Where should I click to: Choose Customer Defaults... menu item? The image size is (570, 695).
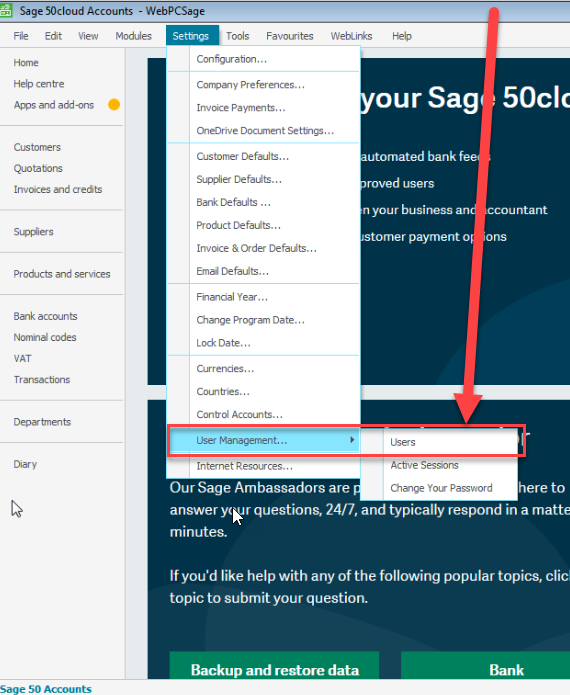[x=263, y=156]
